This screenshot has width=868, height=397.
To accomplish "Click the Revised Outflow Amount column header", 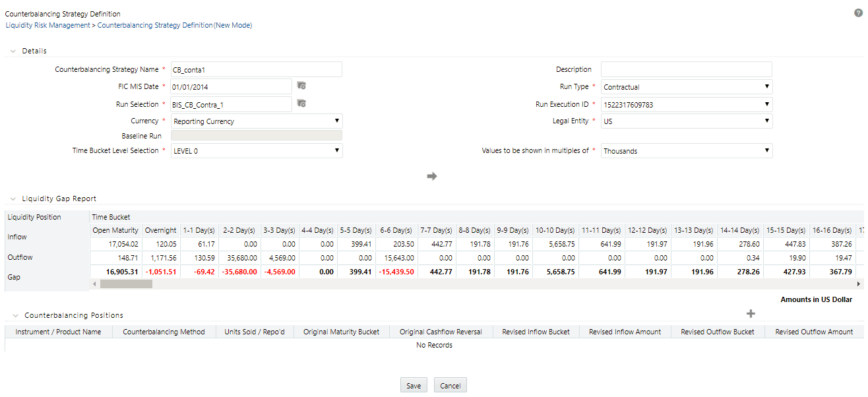I will pyautogui.click(x=814, y=332).
